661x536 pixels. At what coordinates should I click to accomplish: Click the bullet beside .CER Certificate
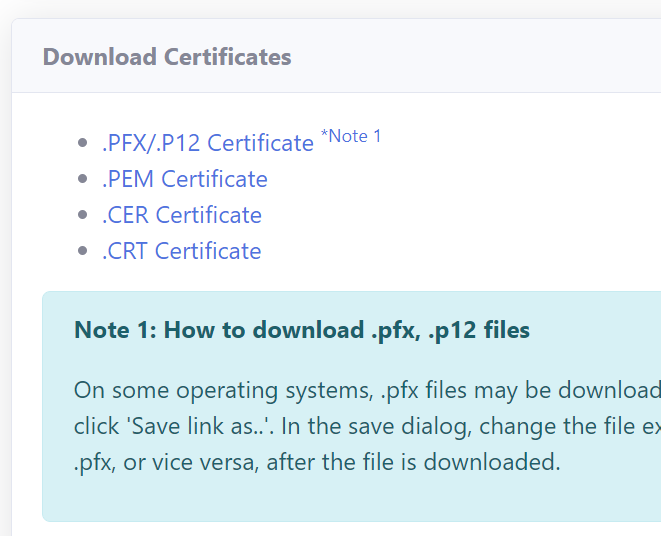pyautogui.click(x=83, y=215)
